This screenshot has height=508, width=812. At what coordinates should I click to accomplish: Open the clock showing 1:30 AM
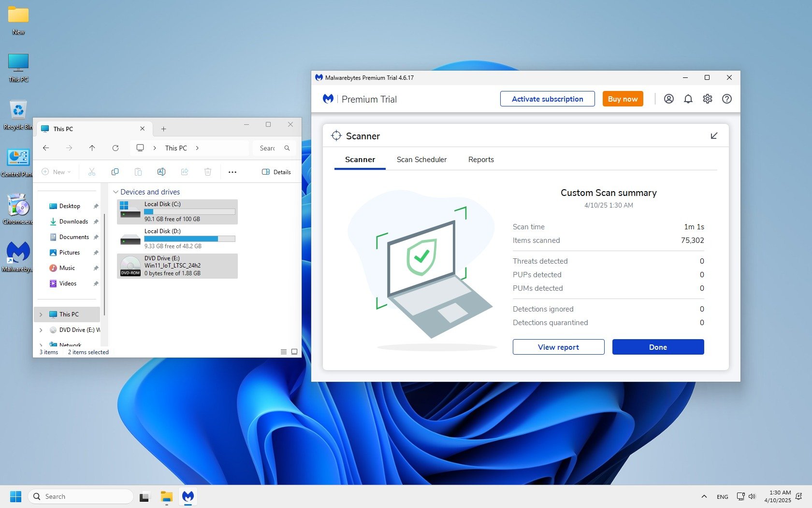point(777,496)
